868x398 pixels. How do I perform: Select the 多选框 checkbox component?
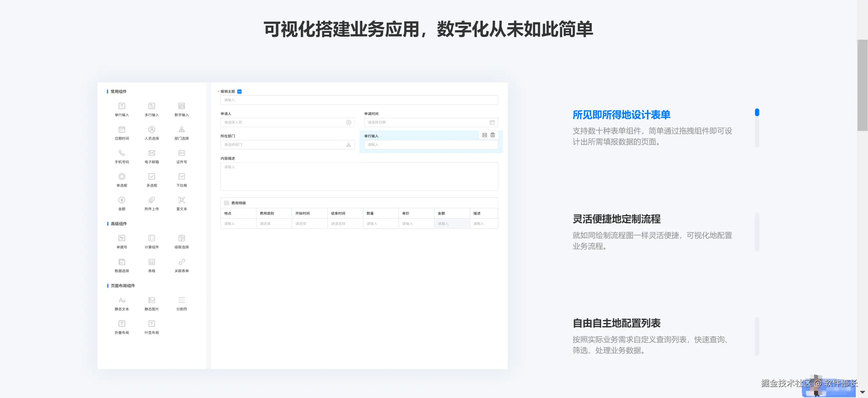click(x=152, y=177)
